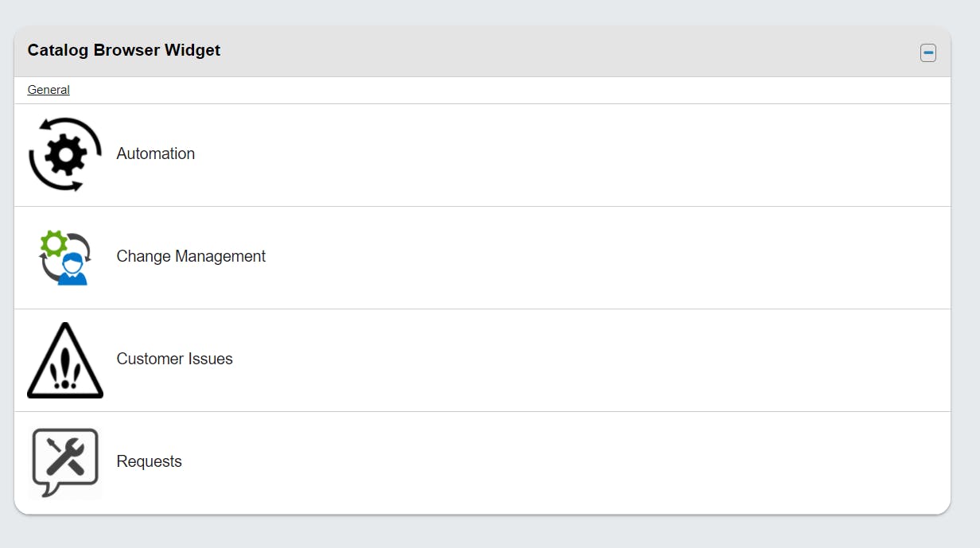Click blank area of the Automation row
This screenshot has width=980, height=548.
(557, 155)
